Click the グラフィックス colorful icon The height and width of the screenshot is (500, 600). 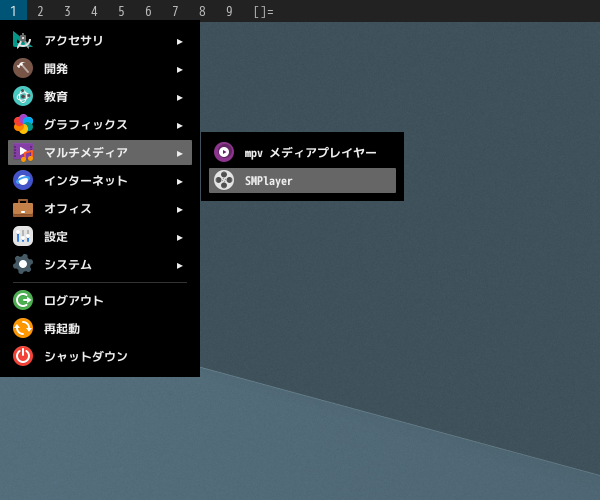pyautogui.click(x=23, y=124)
